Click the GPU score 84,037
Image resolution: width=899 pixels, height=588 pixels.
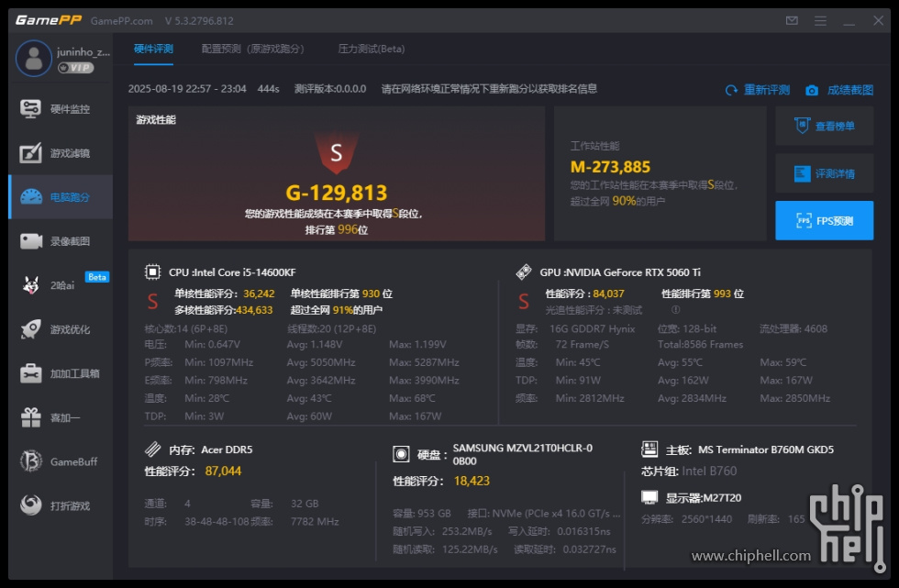click(x=608, y=294)
